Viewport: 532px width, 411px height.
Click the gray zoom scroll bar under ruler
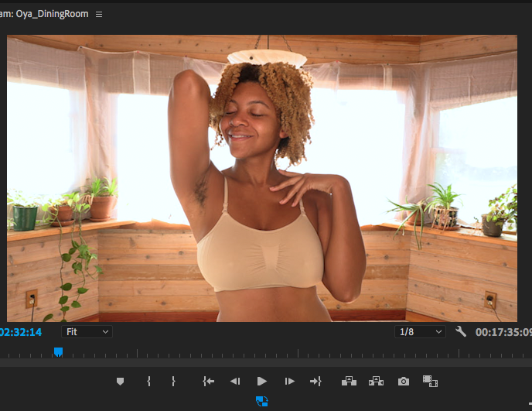[266, 362]
